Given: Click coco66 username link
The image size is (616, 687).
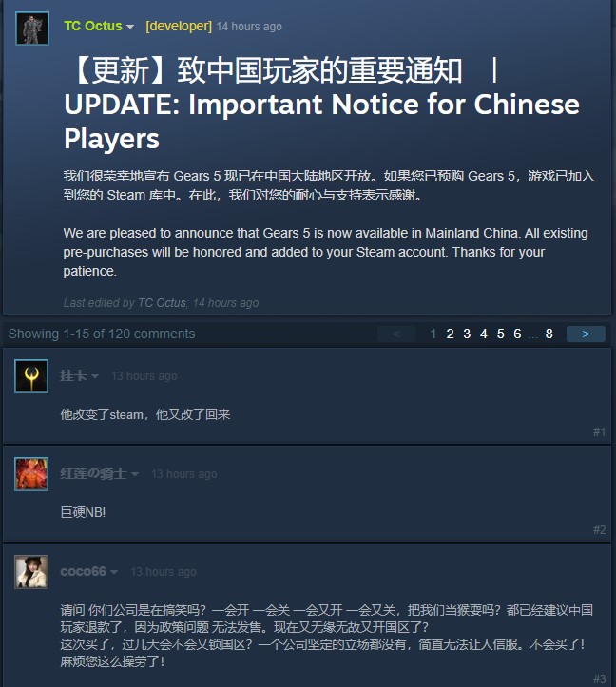Looking at the screenshot, I should pyautogui.click(x=83, y=571).
